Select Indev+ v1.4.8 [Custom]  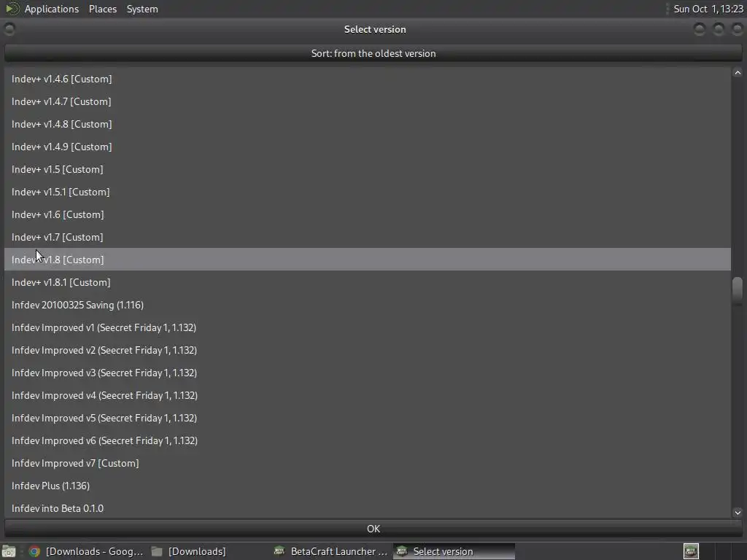(x=368, y=124)
